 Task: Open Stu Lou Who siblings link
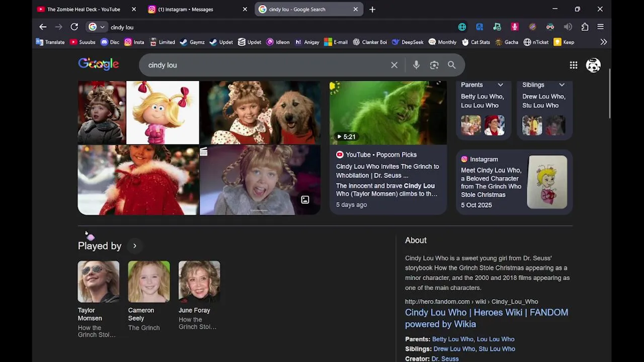[497, 349]
